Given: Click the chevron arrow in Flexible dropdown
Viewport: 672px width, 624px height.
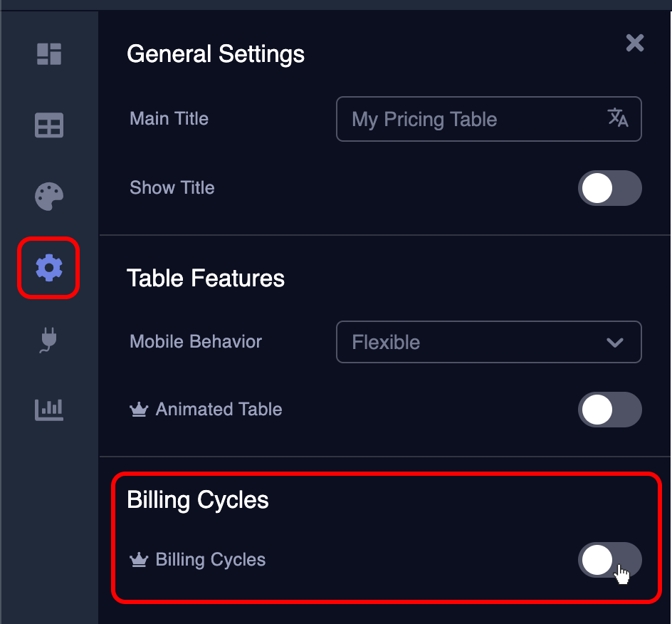Looking at the screenshot, I should 614,343.
